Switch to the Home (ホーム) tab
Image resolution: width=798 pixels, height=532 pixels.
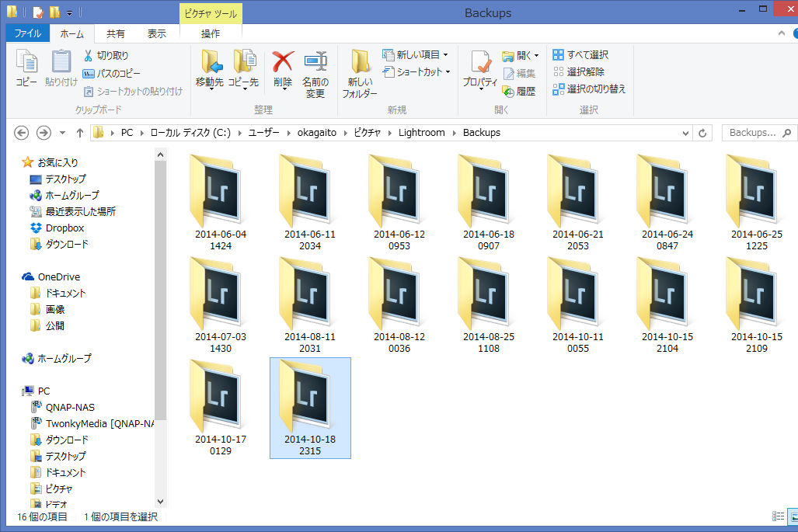71,33
